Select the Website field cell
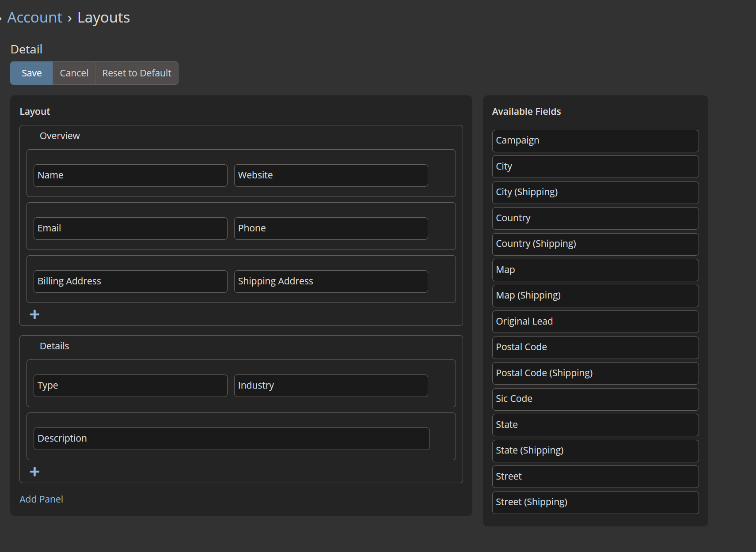 pos(331,175)
